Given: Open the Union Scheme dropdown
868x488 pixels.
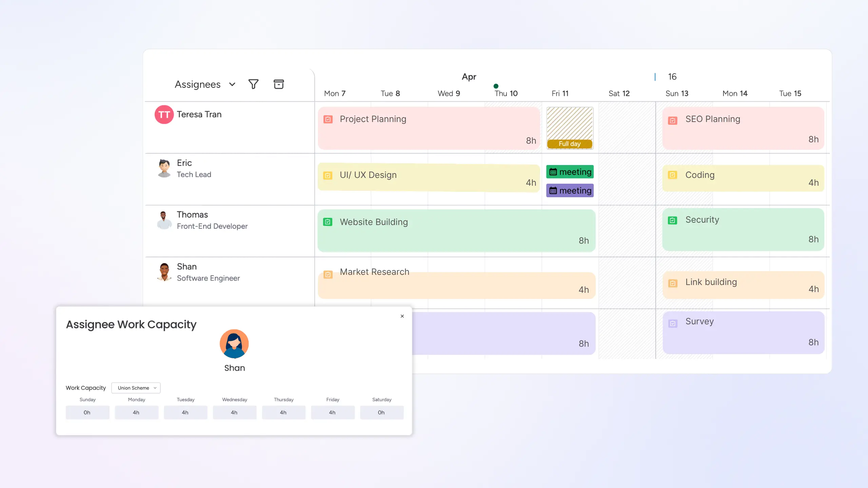Looking at the screenshot, I should click(136, 388).
